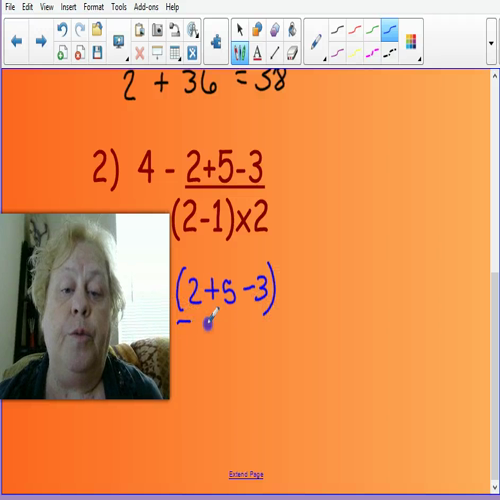
Task: Add a new page
Action: (x=62, y=53)
